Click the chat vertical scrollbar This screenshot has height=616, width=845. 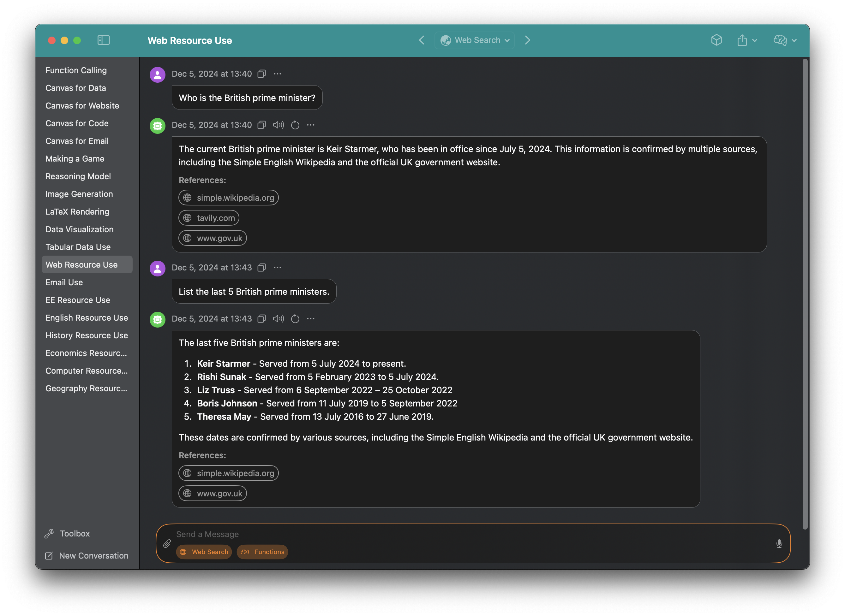pos(805,293)
